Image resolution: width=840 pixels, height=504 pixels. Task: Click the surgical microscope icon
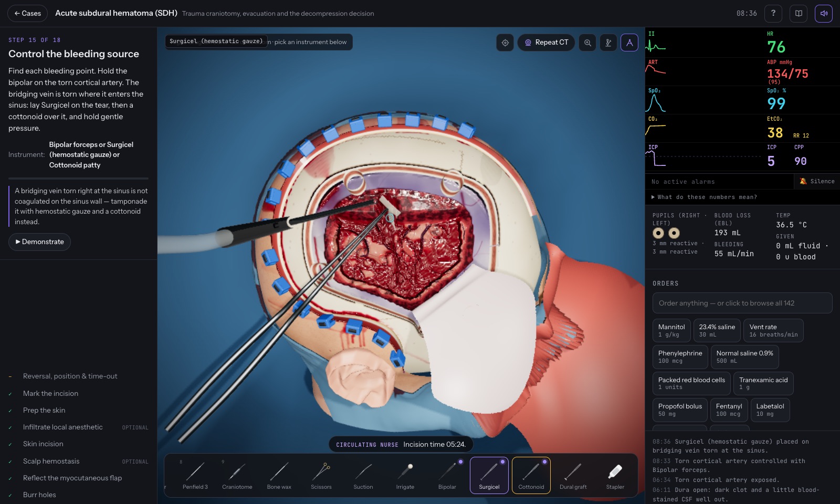point(608,43)
